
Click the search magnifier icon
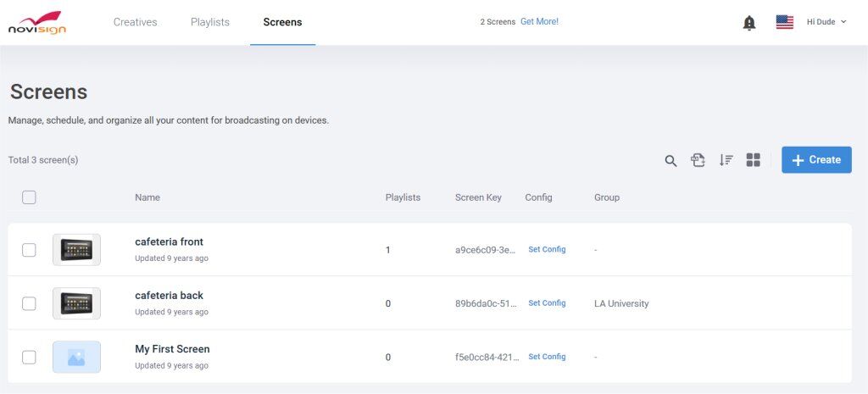[670, 160]
